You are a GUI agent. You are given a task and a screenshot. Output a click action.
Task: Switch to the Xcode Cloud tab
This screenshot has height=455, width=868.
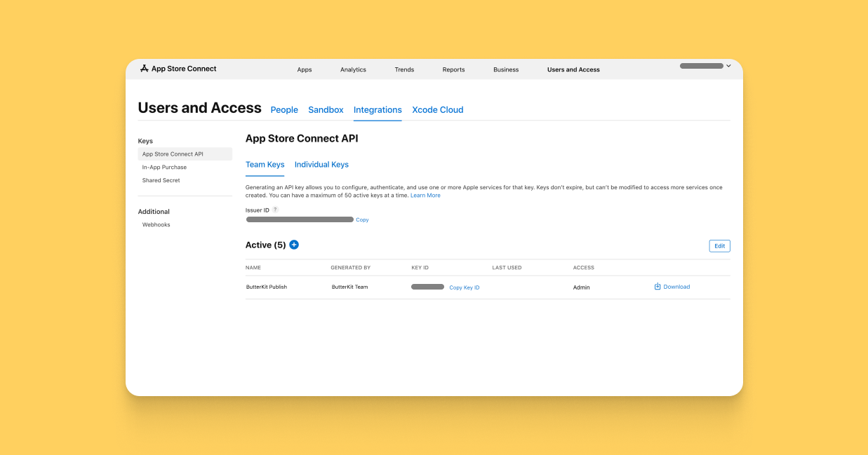click(x=437, y=109)
